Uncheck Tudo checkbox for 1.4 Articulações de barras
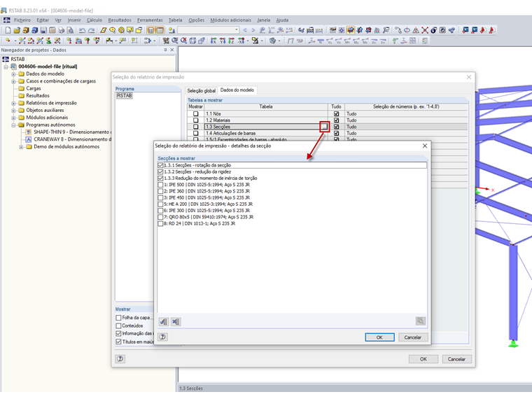This screenshot has height=399, width=532. tap(336, 133)
